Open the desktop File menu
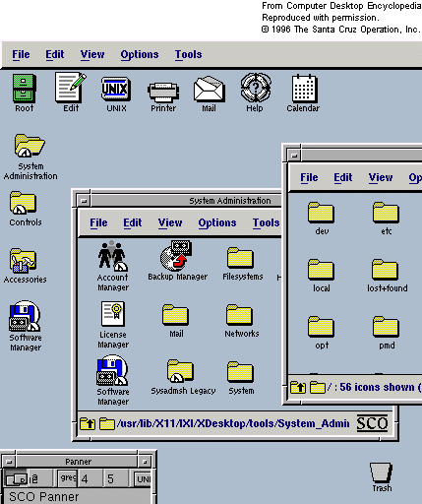The width and height of the screenshot is (422, 504). [21, 54]
